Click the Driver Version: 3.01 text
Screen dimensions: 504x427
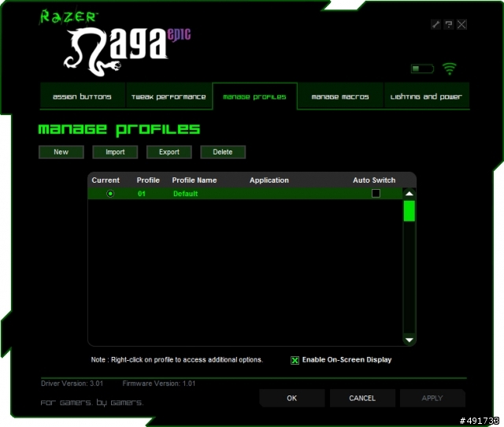[72, 383]
